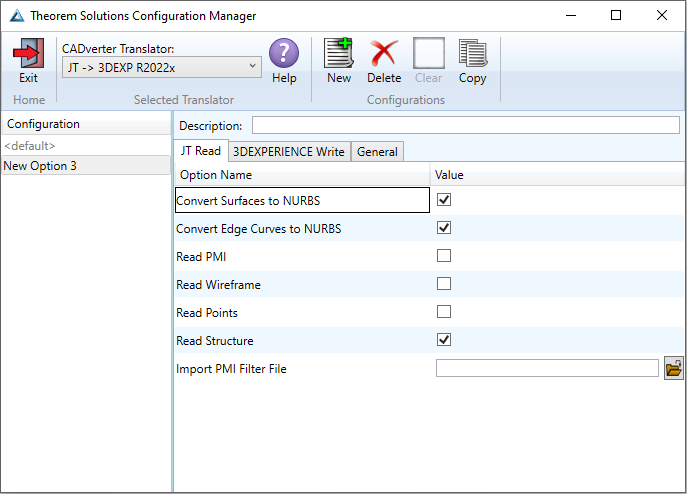This screenshot has width=687, height=494.
Task: Click the Read Points option label
Action: (x=207, y=313)
